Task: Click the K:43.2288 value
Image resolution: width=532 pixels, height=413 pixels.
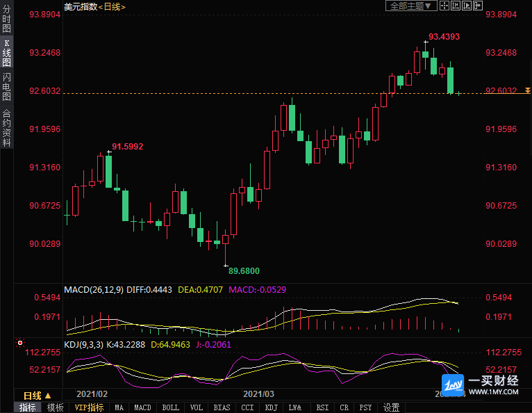Action: [126, 344]
